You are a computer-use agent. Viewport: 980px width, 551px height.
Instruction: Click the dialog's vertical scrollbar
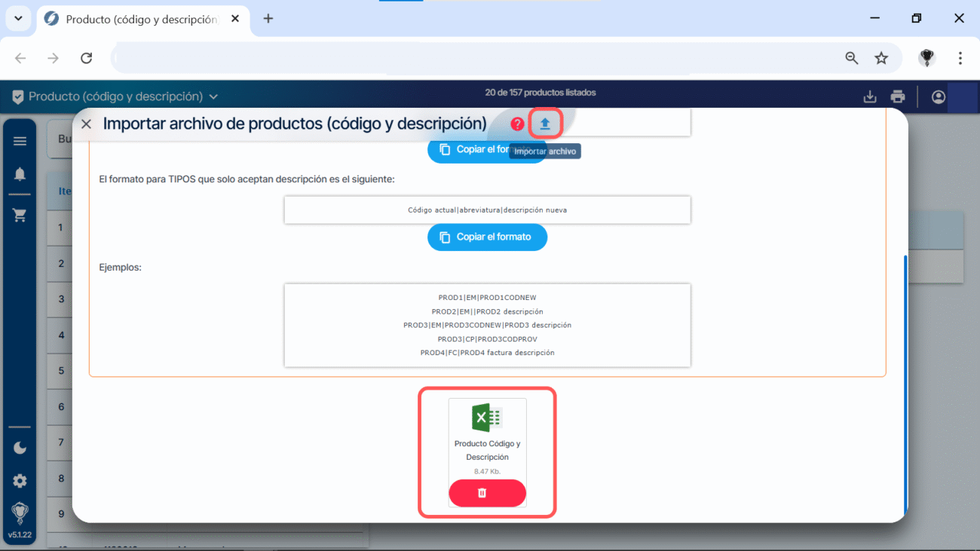click(x=904, y=377)
